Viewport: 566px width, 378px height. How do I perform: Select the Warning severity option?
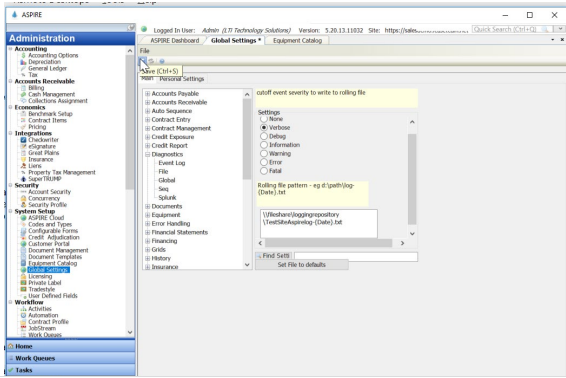(264, 153)
